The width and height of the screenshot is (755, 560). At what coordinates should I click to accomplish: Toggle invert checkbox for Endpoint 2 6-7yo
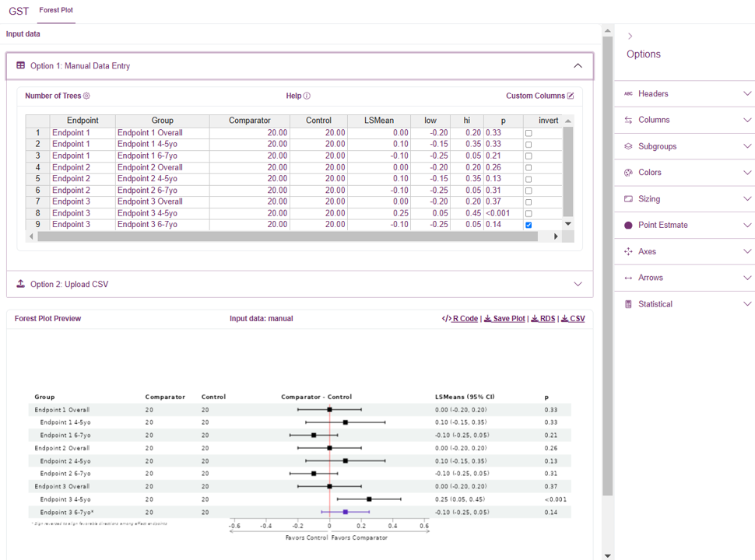pyautogui.click(x=528, y=191)
